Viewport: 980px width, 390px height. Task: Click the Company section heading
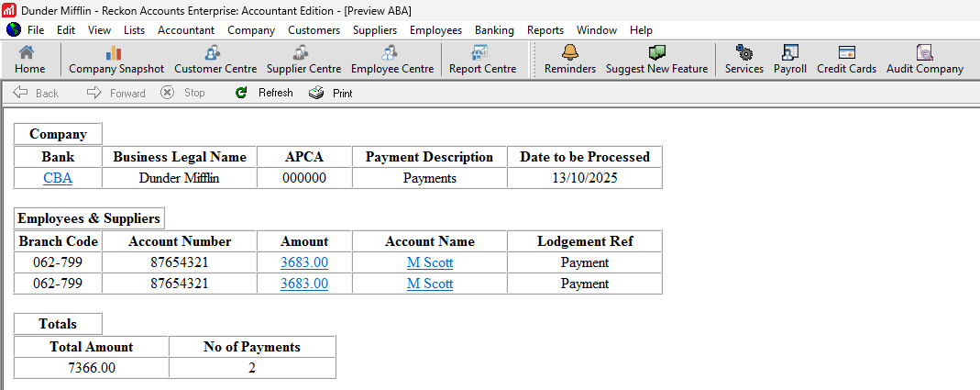(58, 133)
